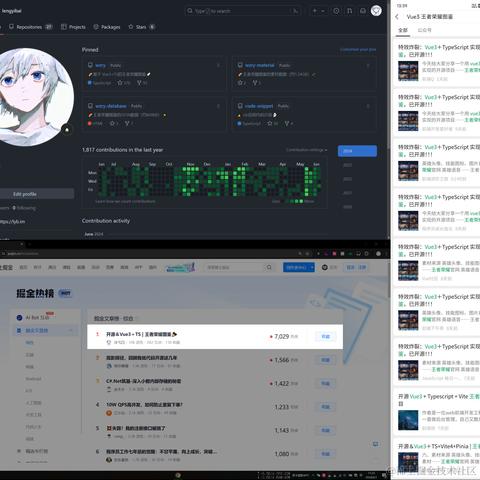Expand the arrow beside Juejin blue creator button
This screenshot has width=480, height=480.
312,267
